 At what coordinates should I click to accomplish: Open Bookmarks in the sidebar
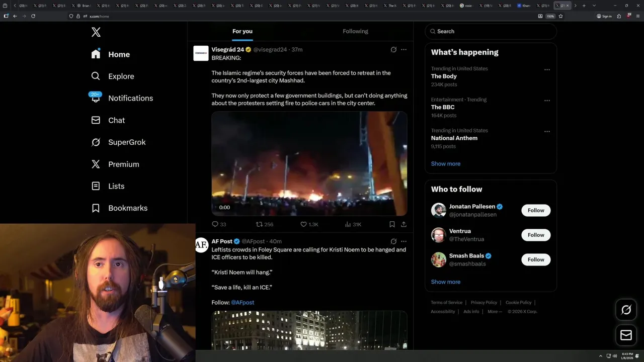click(x=119, y=208)
